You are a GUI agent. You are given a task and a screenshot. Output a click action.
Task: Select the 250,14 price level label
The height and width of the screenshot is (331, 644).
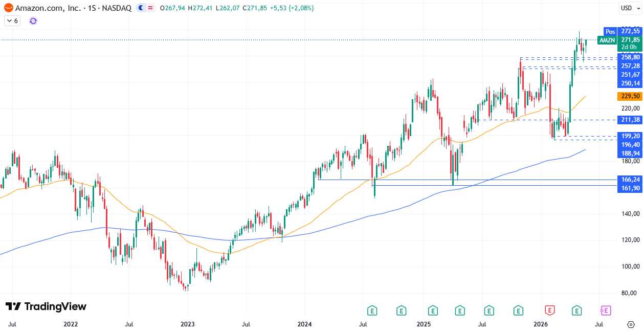pos(631,83)
